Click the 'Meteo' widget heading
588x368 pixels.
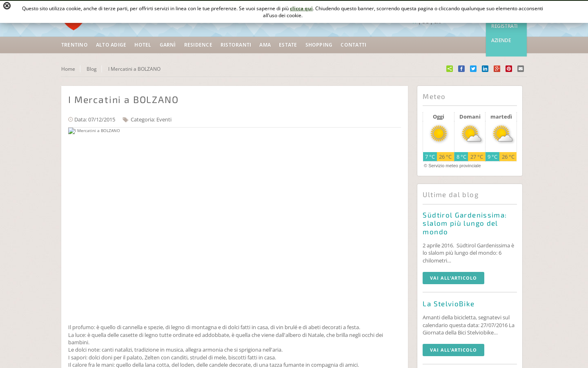point(434,96)
